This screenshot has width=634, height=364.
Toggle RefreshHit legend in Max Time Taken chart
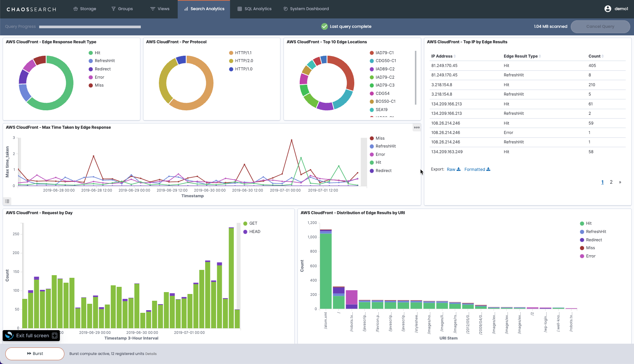point(383,146)
